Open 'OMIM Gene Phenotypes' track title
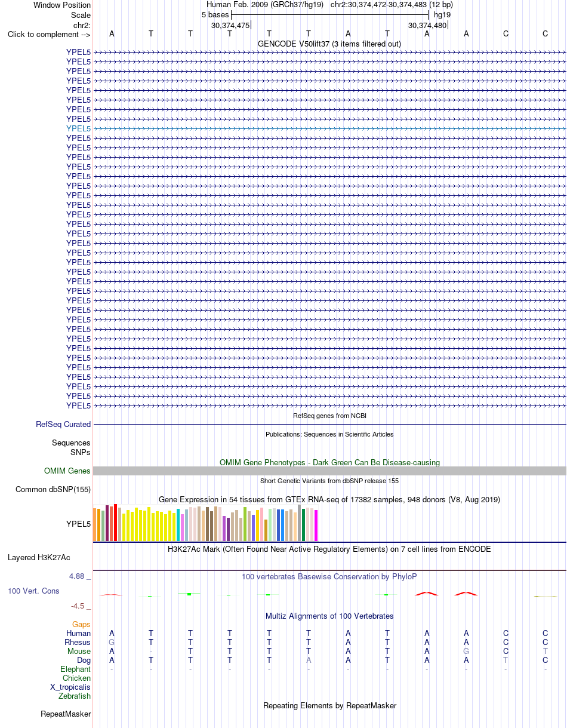This screenshot has width=567, height=728. point(329,462)
